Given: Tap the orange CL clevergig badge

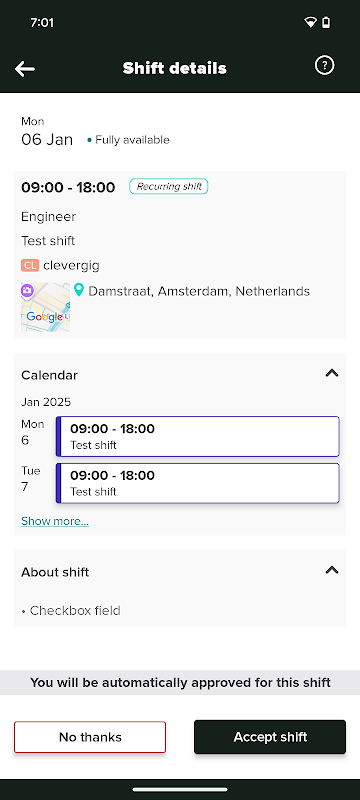Looking at the screenshot, I should coord(30,265).
